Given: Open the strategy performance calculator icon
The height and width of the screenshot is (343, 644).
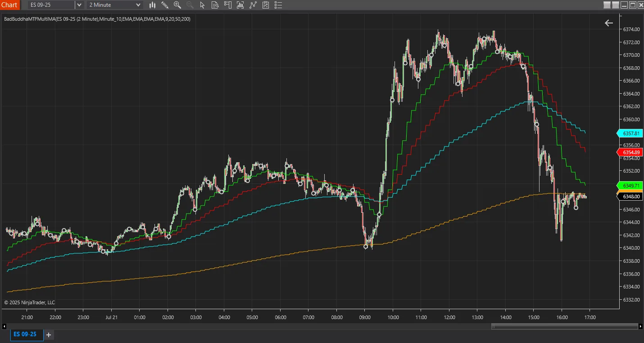Looking at the screenshot, I should click(266, 5).
